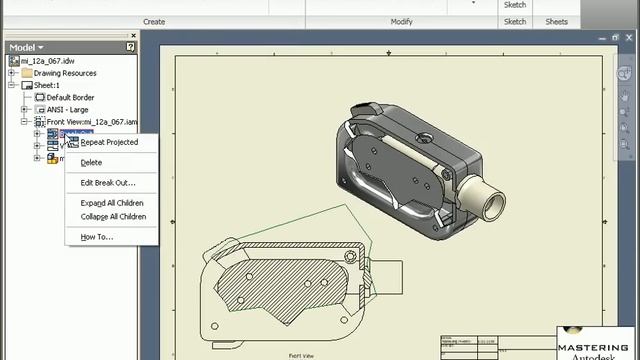Image resolution: width=640 pixels, height=360 pixels.
Task: Click the Sheets ribbon panel label
Action: (x=556, y=22)
